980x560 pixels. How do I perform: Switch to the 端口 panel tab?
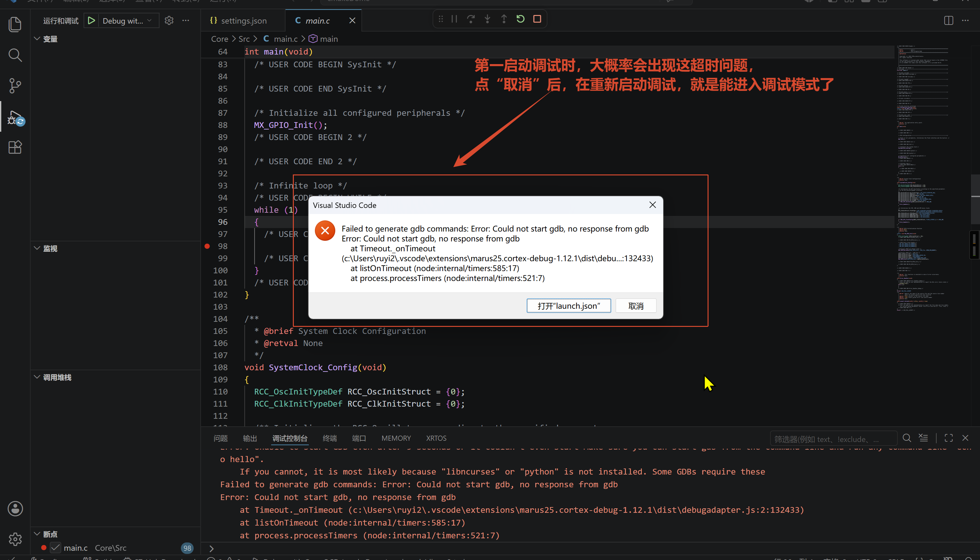(x=359, y=438)
